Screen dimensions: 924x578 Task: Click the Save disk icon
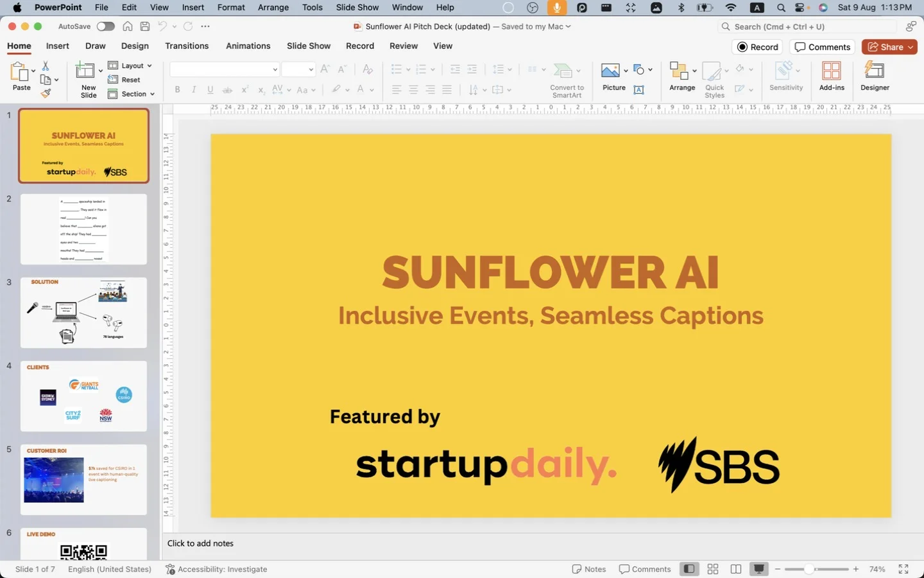point(145,26)
